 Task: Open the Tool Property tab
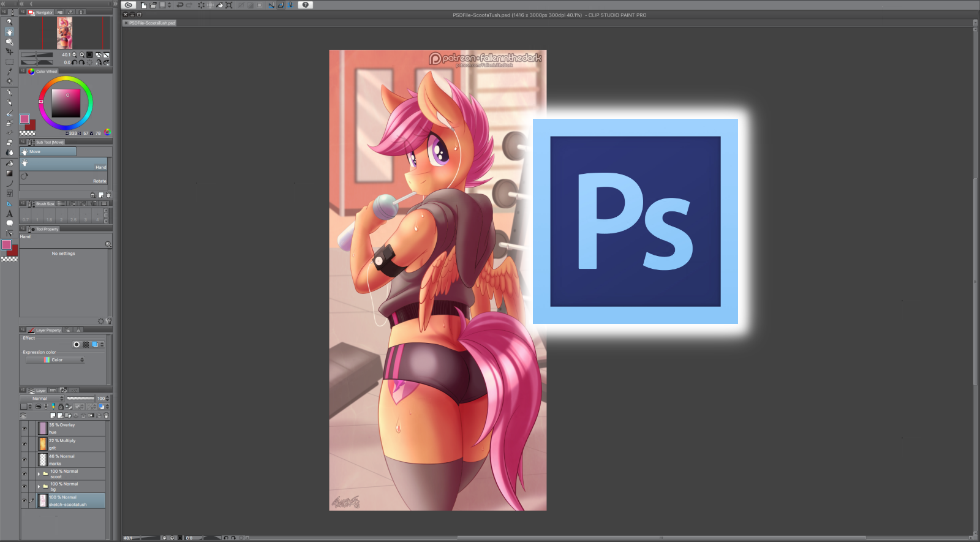(44, 229)
